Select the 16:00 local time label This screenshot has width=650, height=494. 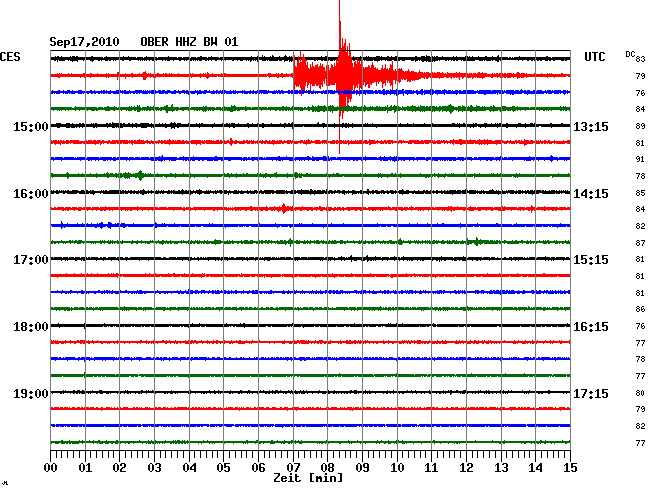31,194
